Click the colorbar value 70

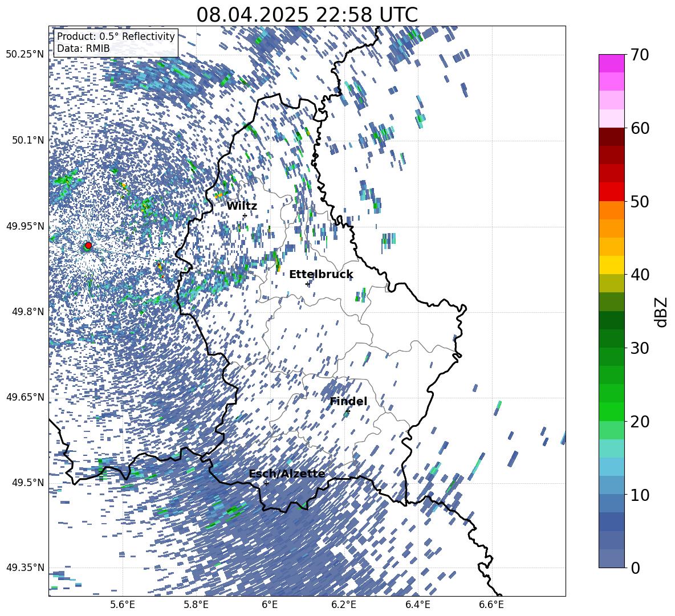click(x=640, y=55)
